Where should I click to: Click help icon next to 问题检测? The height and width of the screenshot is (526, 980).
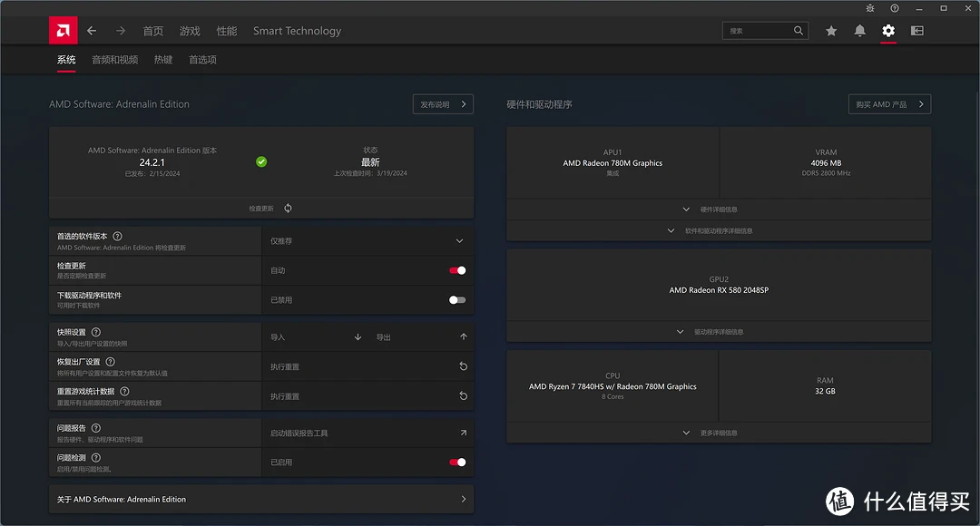click(x=96, y=457)
